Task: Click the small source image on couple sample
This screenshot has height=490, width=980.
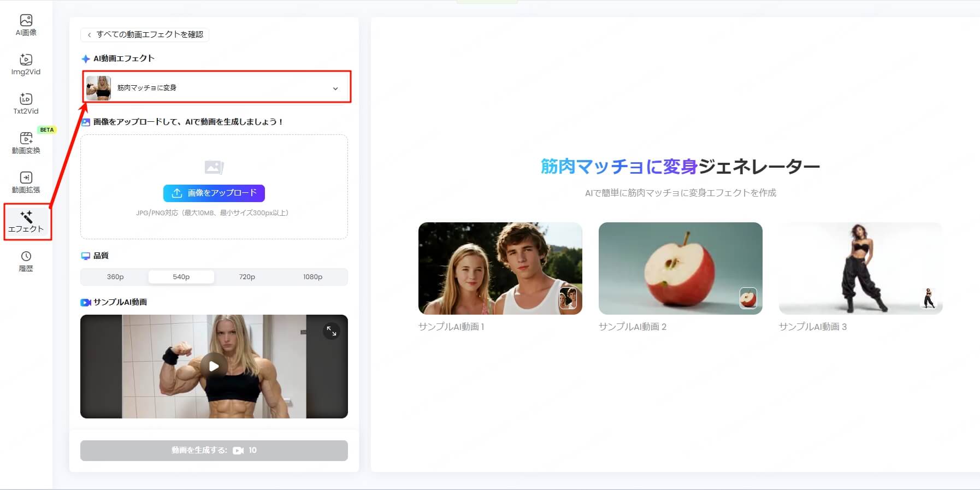Action: pos(568,298)
